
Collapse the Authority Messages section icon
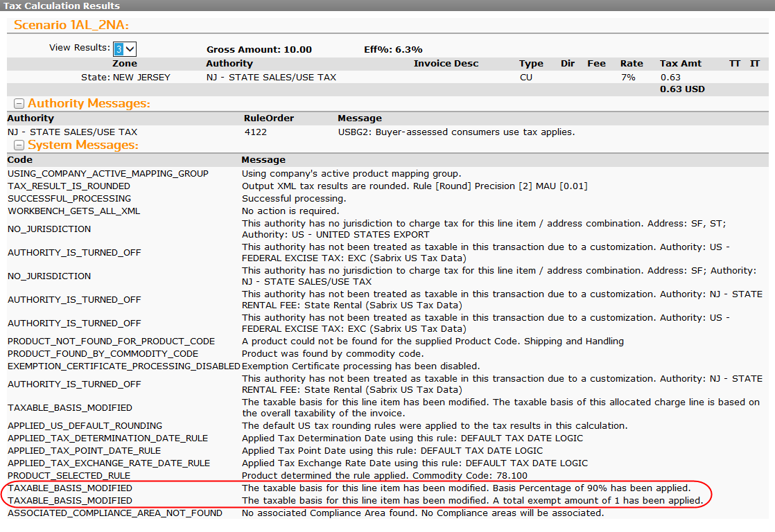tap(19, 104)
